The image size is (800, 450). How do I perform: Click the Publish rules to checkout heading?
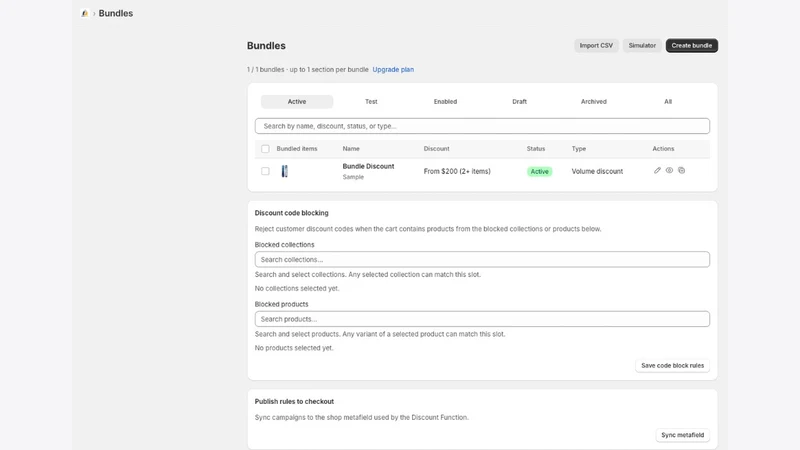294,402
